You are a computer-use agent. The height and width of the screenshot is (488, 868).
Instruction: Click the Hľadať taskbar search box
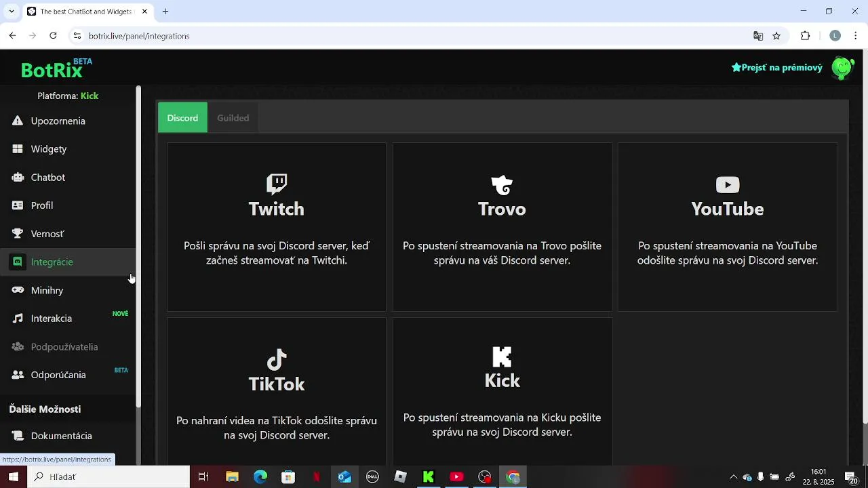108,477
